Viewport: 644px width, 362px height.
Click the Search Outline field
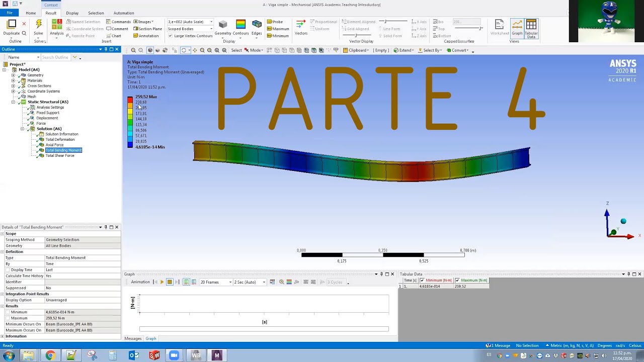coord(55,57)
